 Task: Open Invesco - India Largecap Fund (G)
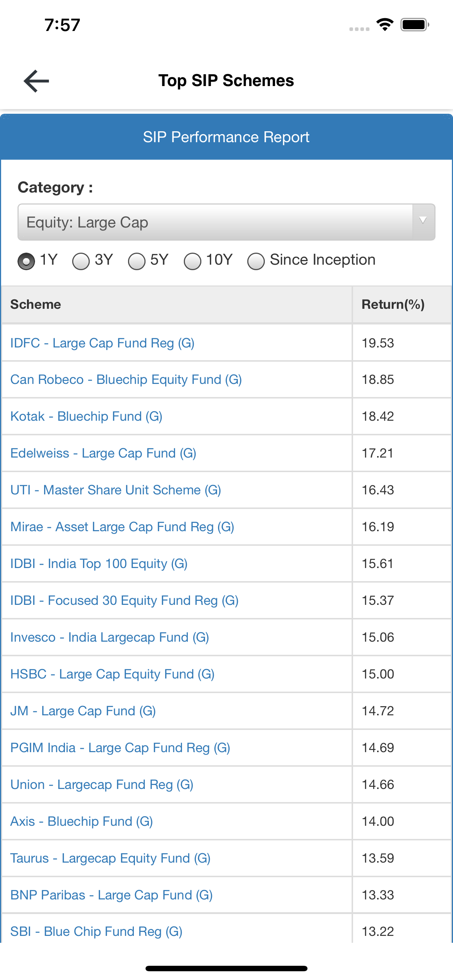(x=110, y=637)
